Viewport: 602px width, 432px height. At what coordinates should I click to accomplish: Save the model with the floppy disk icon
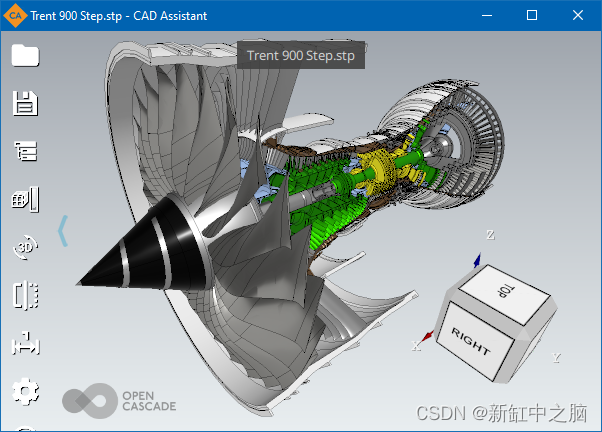pyautogui.click(x=25, y=103)
